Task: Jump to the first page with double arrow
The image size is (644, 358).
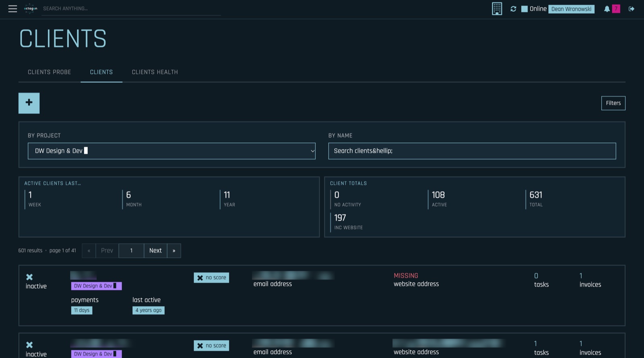Action: click(89, 251)
